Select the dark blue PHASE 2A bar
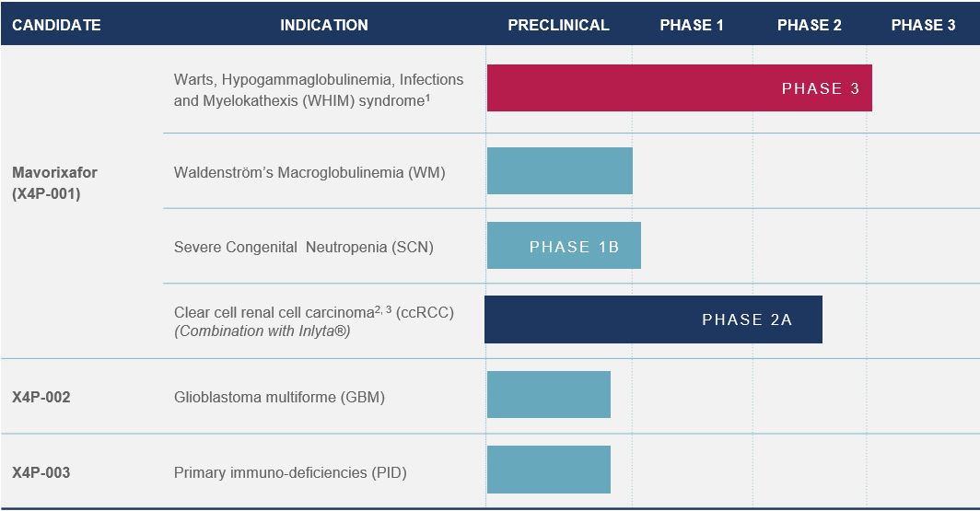 point(653,319)
